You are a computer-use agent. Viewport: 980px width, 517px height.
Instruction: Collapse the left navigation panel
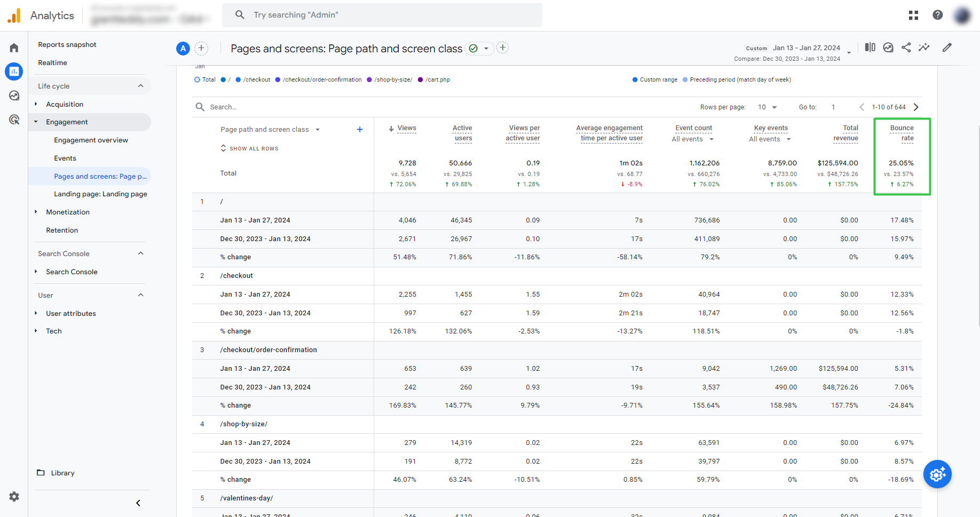138,503
